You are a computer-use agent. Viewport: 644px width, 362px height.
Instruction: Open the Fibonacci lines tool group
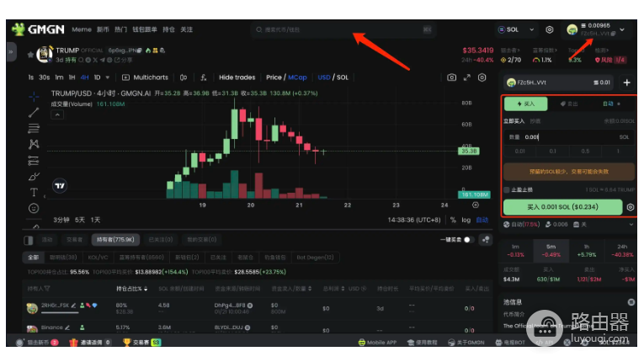(34, 128)
